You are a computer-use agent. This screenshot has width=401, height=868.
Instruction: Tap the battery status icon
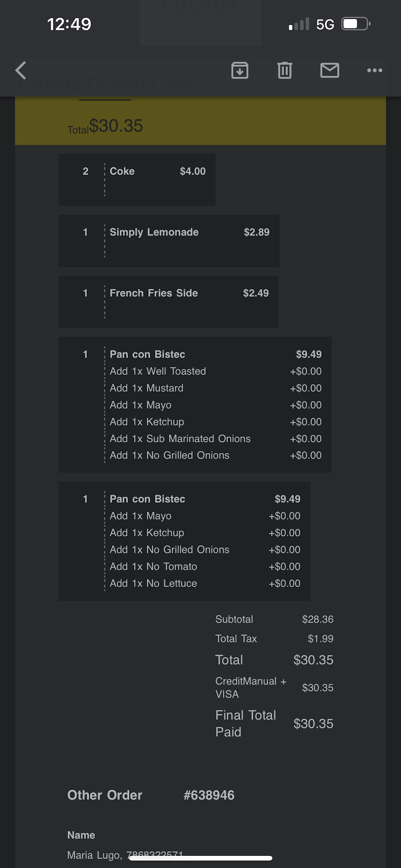(356, 24)
